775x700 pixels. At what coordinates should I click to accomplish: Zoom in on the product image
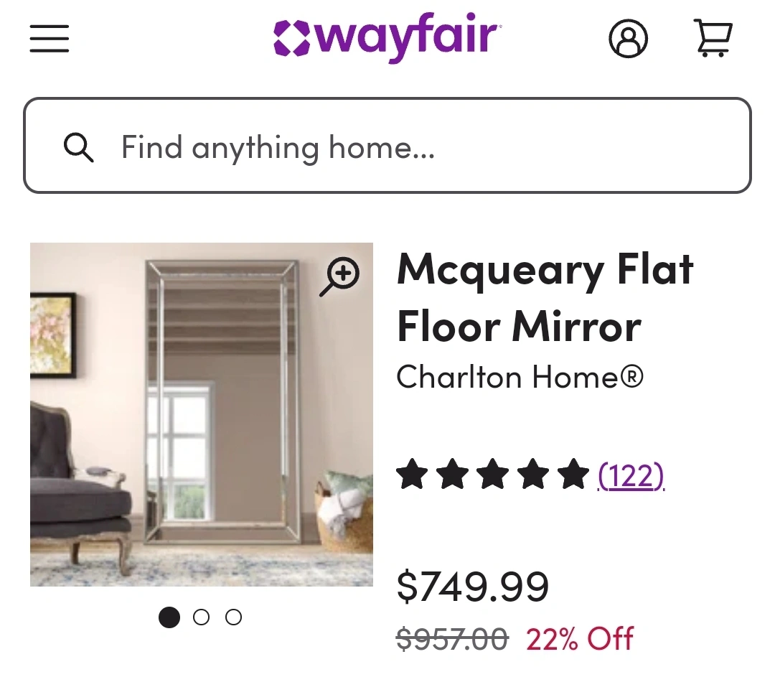point(339,276)
